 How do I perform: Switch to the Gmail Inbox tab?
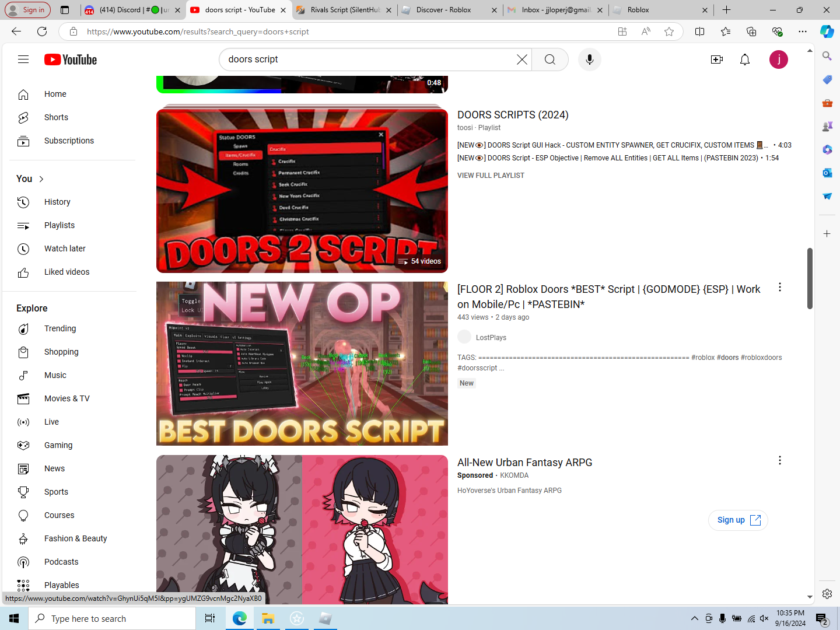(555, 10)
